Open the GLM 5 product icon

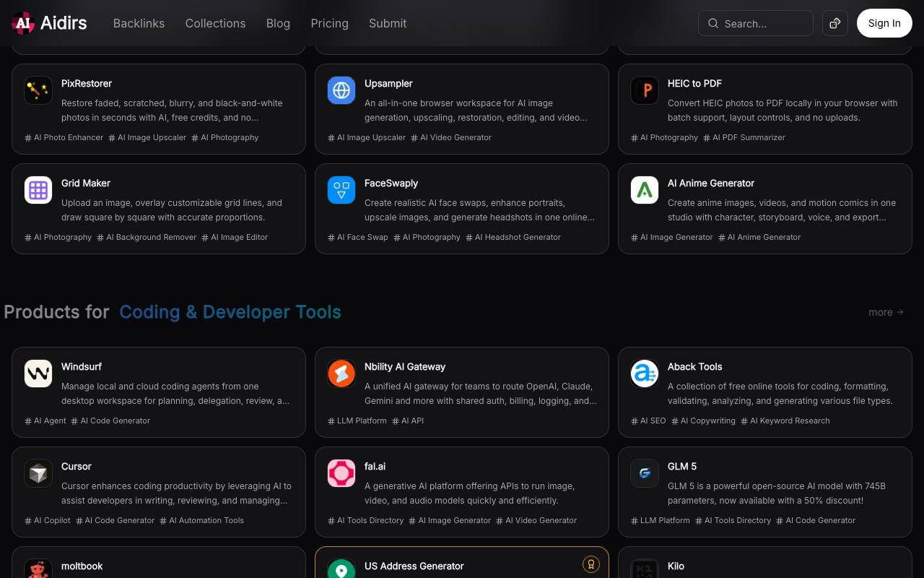pos(645,473)
